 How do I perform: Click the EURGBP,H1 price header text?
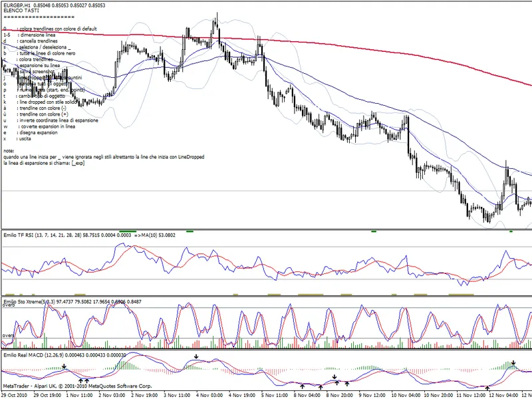point(55,5)
